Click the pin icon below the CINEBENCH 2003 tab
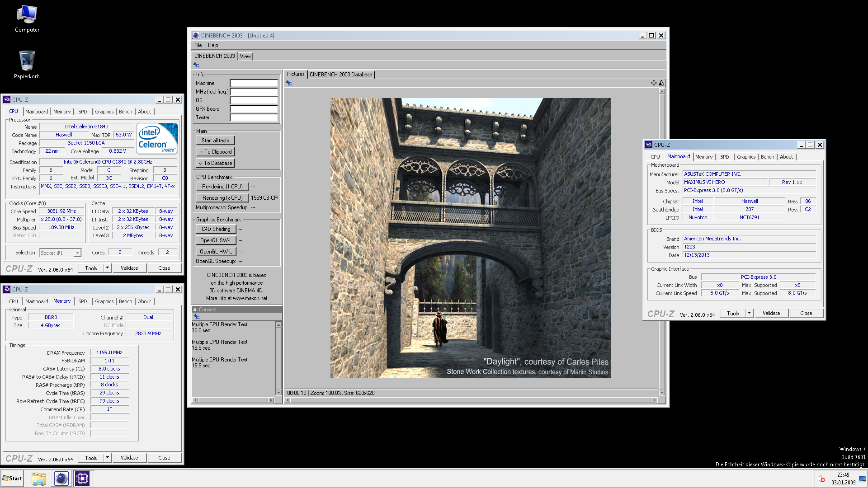Image resolution: width=868 pixels, height=488 pixels. pos(196,65)
